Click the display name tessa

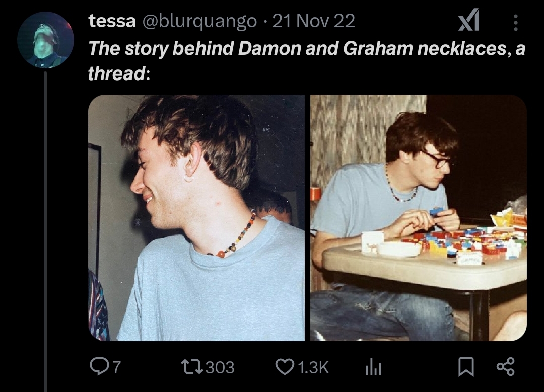pyautogui.click(x=112, y=21)
